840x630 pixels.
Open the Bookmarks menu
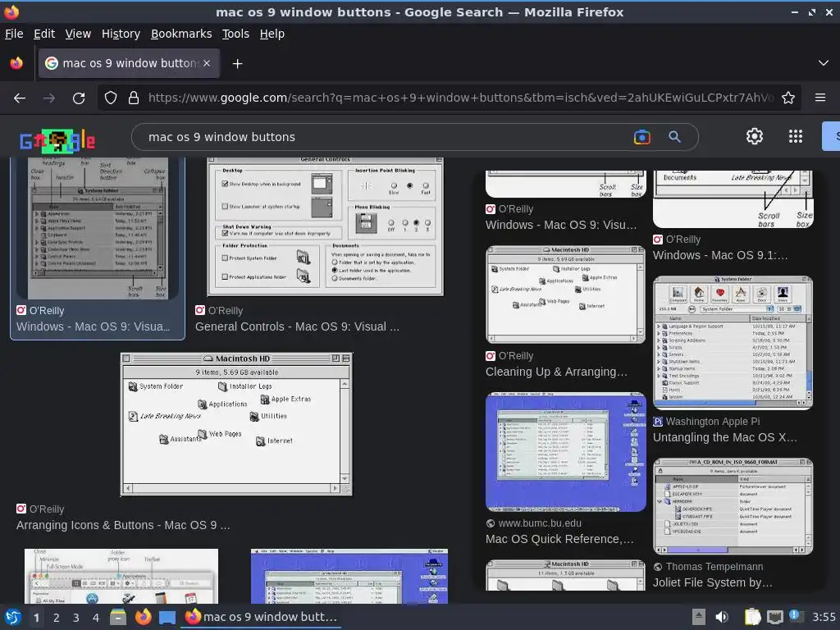click(181, 34)
